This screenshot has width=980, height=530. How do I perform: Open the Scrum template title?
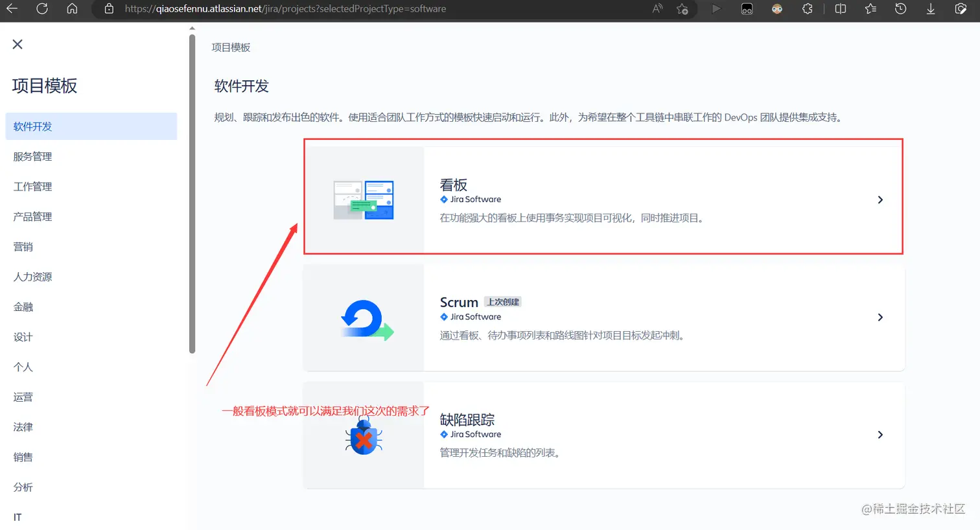[459, 302]
